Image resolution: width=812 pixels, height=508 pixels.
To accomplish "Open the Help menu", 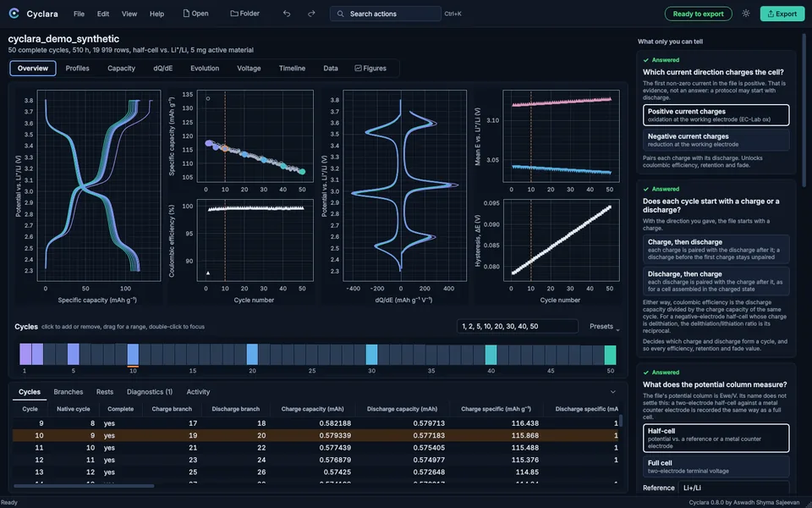I will click(x=157, y=14).
